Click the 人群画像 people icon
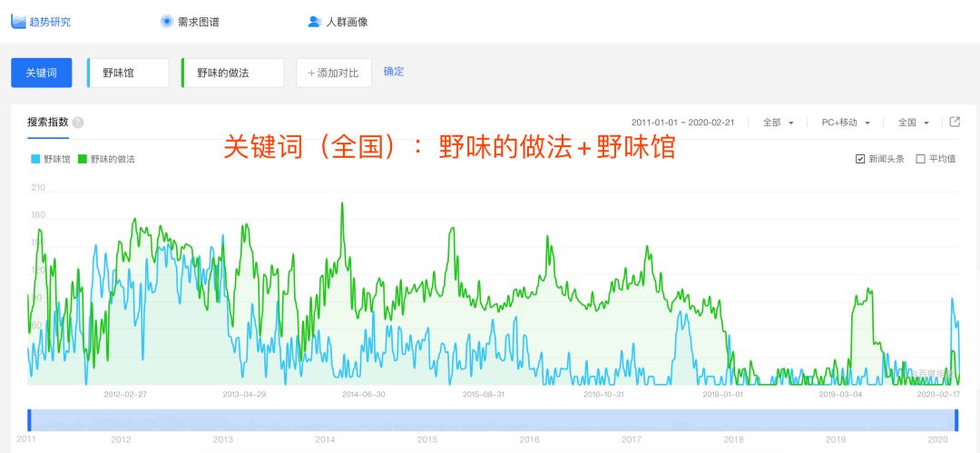 (314, 21)
